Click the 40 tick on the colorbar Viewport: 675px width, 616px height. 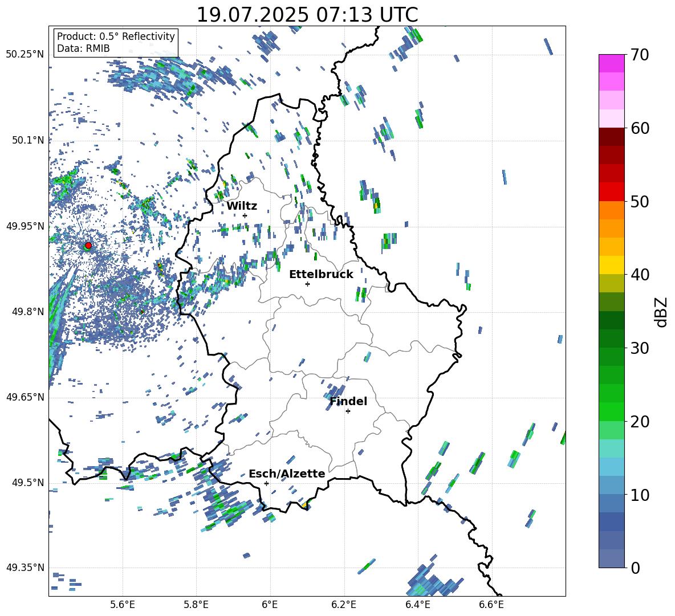click(640, 275)
